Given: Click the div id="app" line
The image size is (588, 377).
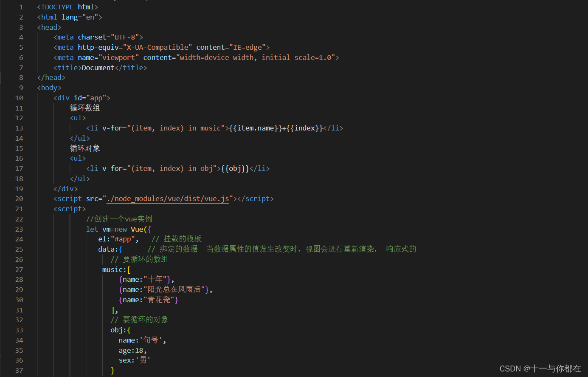Looking at the screenshot, I should click(82, 98).
